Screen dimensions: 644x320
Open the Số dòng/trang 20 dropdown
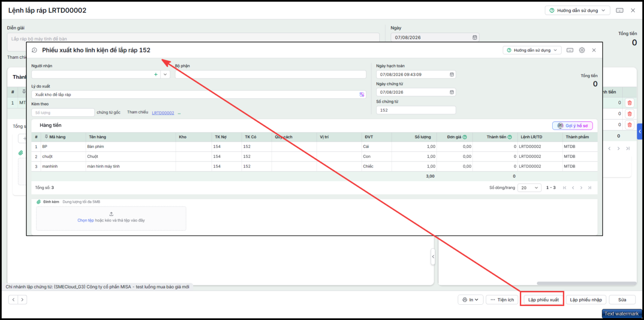[x=529, y=188]
